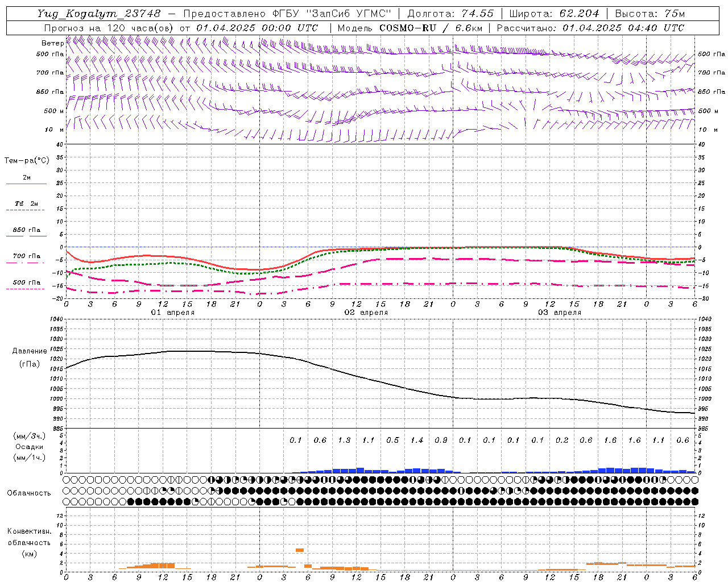Click the forecast header Прогноз на 120 часа(ов)
728x582 pixels.
109,28
